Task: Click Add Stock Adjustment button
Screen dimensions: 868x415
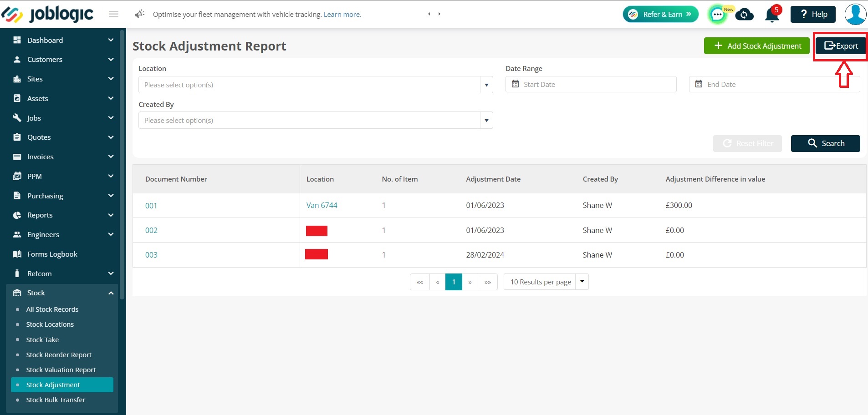Action: [x=756, y=46]
